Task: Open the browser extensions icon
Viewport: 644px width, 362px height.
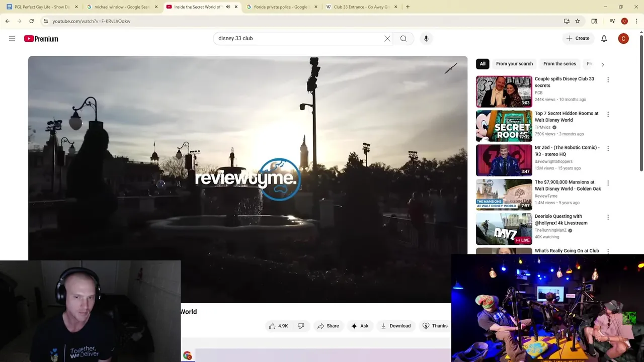Action: click(594, 21)
